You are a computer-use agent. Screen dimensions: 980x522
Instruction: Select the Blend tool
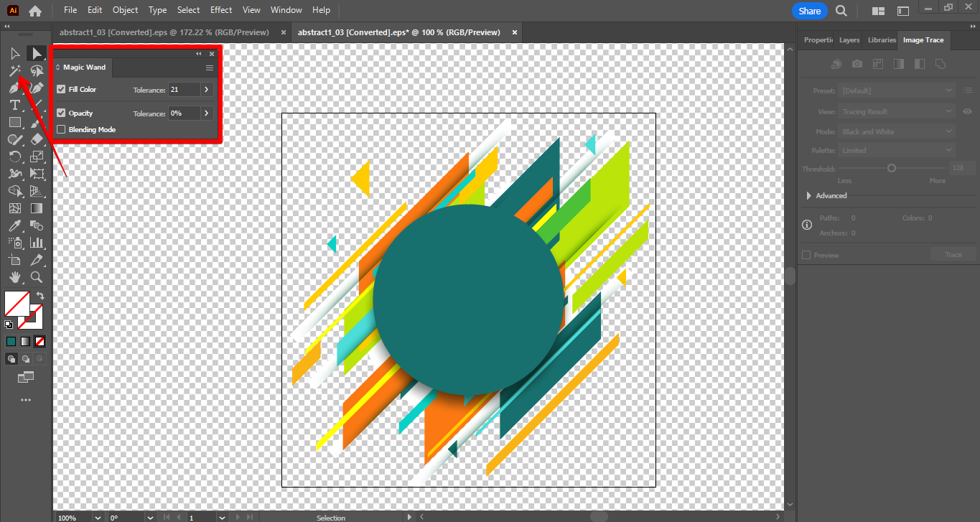[36, 225]
